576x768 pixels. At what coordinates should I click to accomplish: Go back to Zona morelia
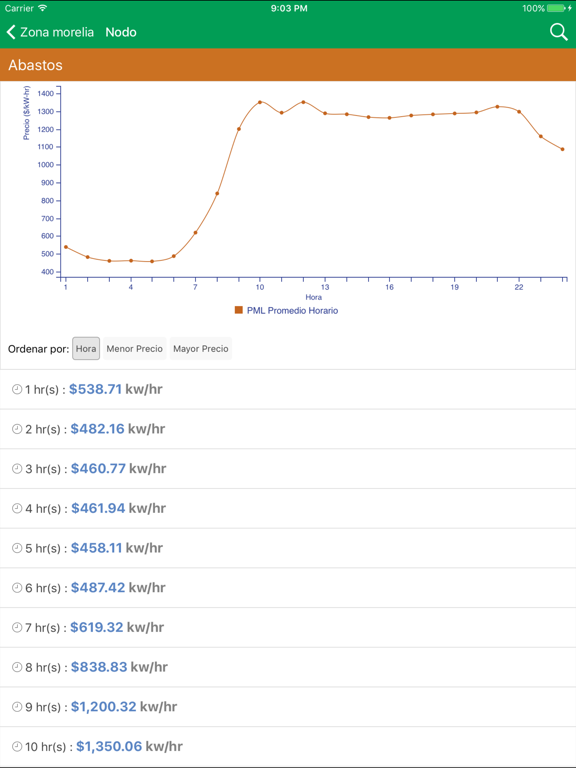click(x=50, y=32)
